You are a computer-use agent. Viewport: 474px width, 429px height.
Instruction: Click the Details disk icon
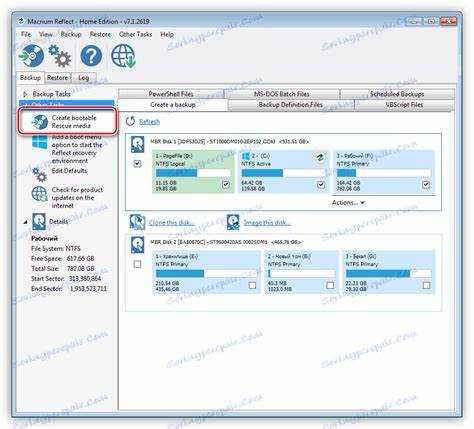click(x=39, y=222)
